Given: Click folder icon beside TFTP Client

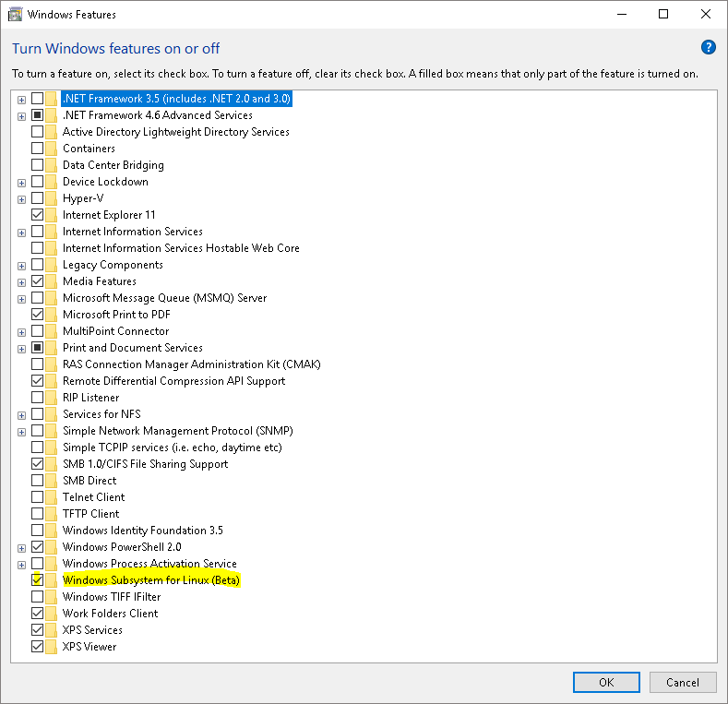Looking at the screenshot, I should click(52, 514).
